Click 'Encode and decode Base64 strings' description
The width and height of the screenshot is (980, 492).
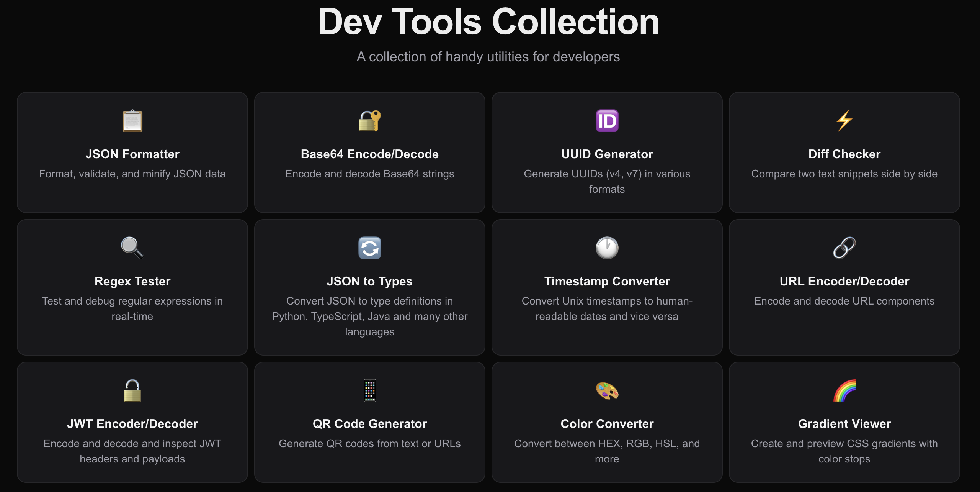coord(370,174)
